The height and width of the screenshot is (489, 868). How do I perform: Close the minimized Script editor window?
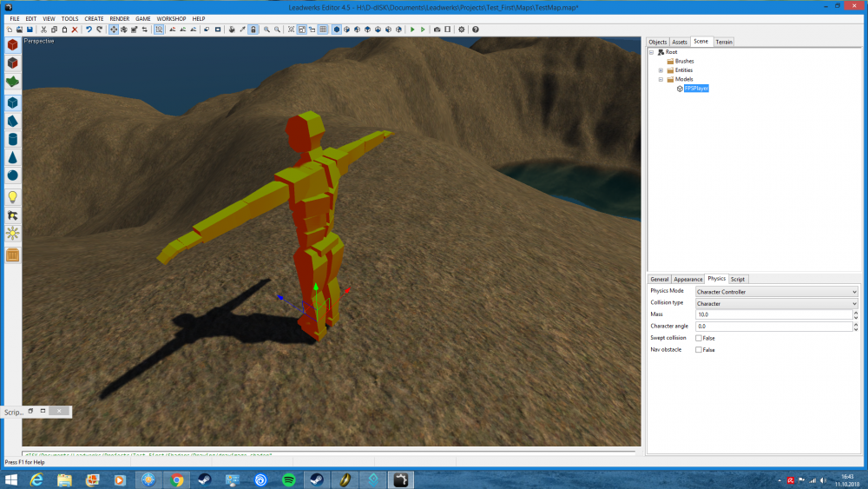point(59,411)
